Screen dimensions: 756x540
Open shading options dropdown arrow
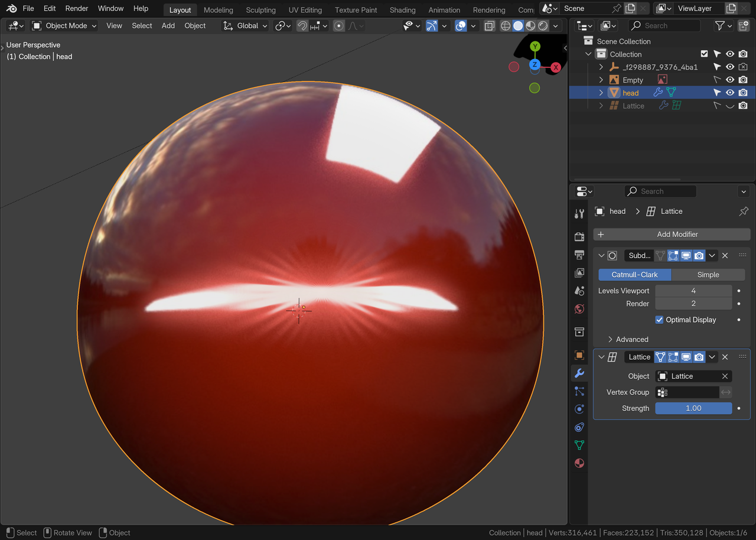(556, 26)
